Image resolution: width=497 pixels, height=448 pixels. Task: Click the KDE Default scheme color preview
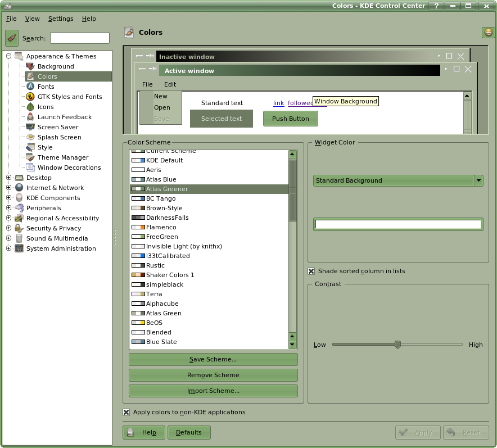pyautogui.click(x=138, y=160)
